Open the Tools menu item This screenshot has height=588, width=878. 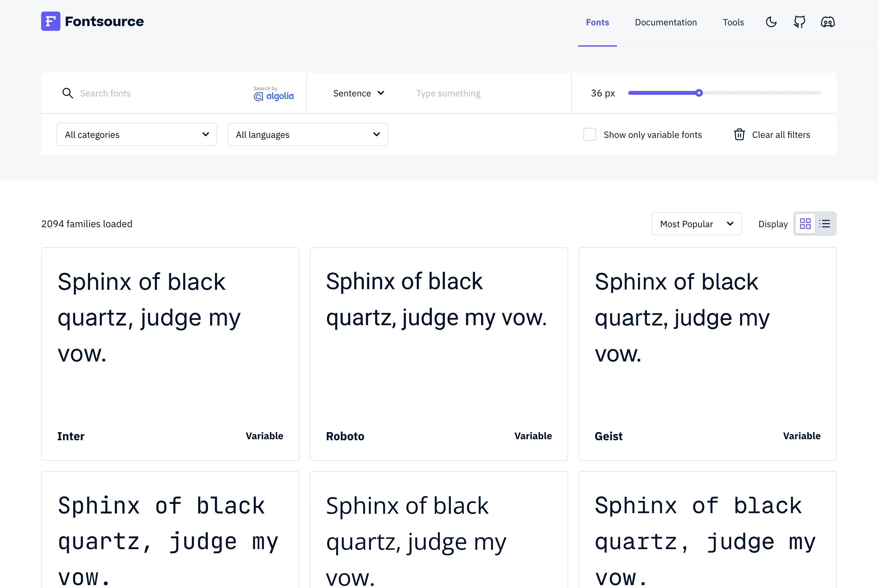[x=733, y=22]
